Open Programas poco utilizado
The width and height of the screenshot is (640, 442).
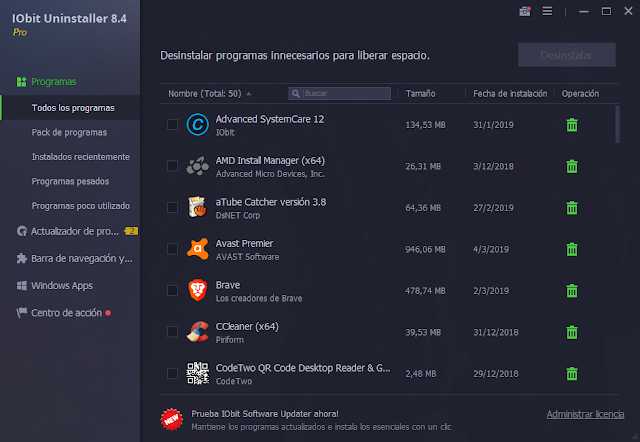80,206
